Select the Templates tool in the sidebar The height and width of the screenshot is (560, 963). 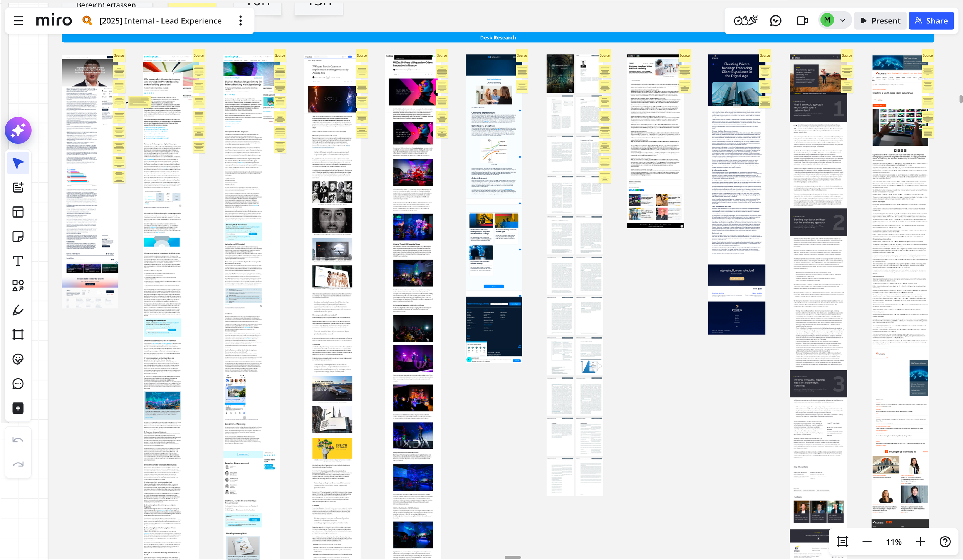coord(18,212)
